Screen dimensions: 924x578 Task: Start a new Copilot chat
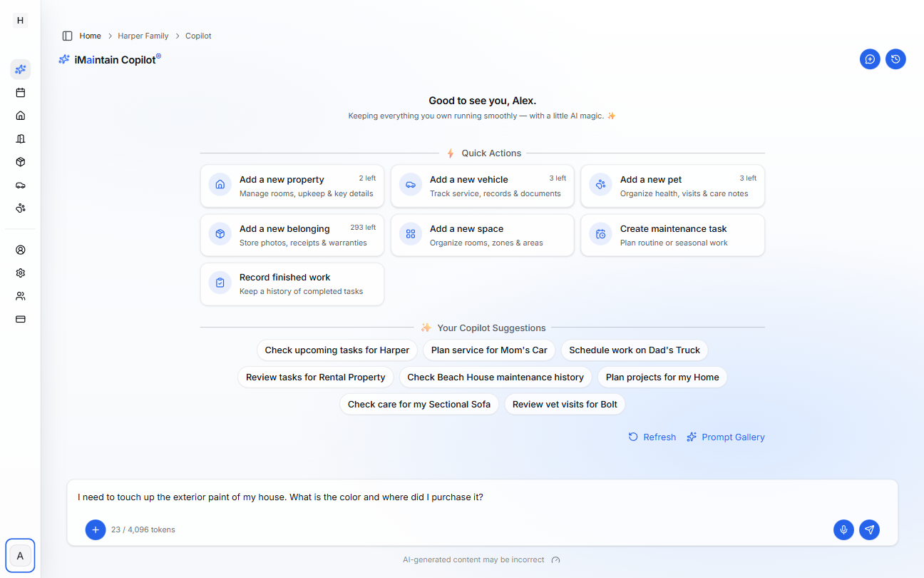click(x=870, y=59)
